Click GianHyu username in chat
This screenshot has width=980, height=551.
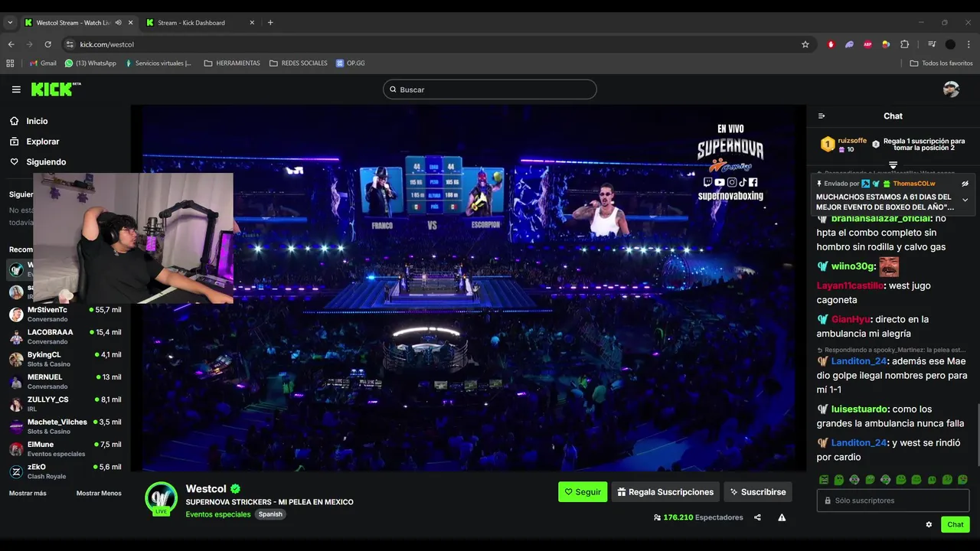point(850,319)
